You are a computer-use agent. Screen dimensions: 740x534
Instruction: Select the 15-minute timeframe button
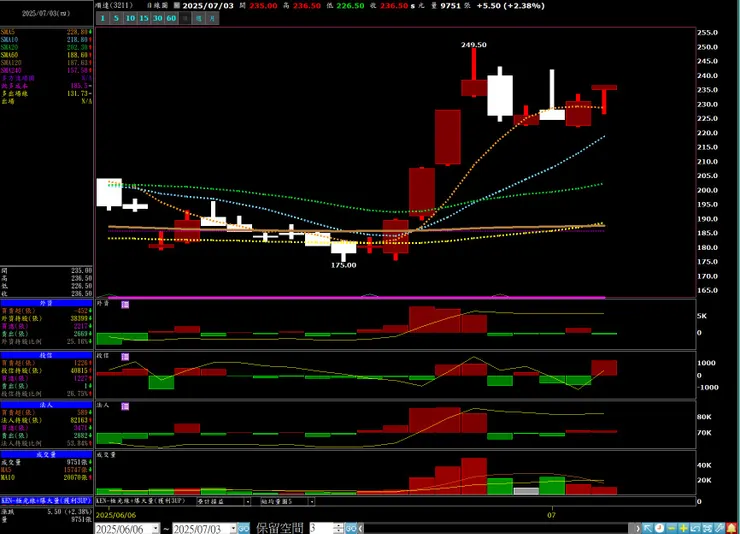143,18
